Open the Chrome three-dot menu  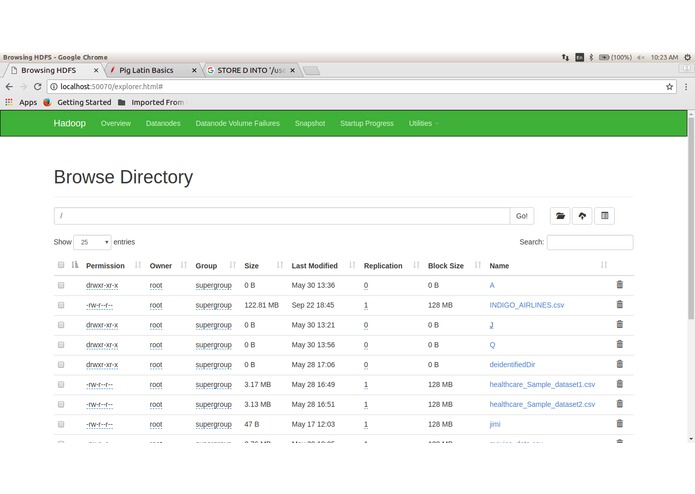[x=686, y=87]
